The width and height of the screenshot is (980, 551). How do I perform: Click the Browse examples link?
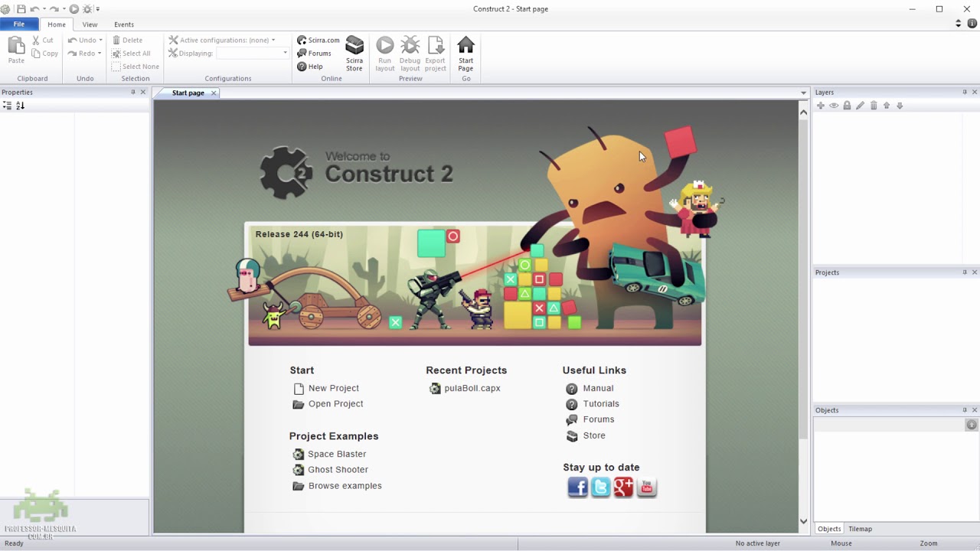[x=345, y=486]
